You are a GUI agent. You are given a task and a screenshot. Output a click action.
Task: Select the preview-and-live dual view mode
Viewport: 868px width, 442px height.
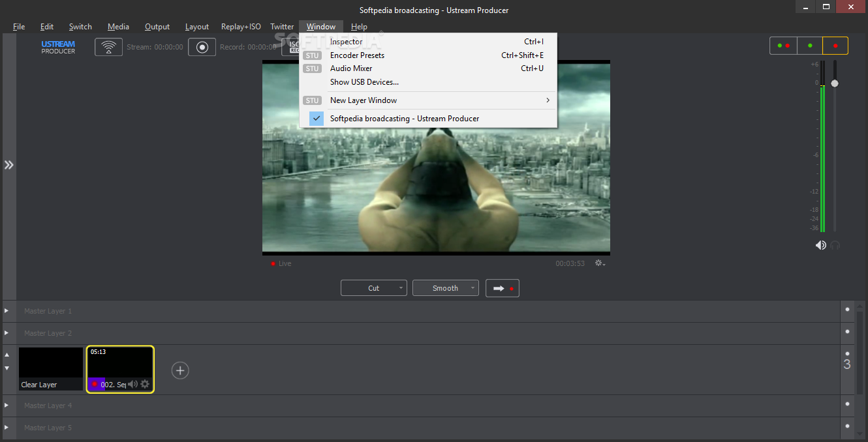click(784, 46)
